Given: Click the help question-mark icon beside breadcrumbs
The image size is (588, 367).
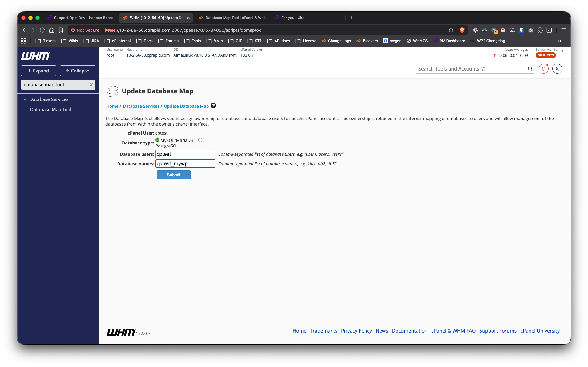Looking at the screenshot, I should click(x=213, y=106).
